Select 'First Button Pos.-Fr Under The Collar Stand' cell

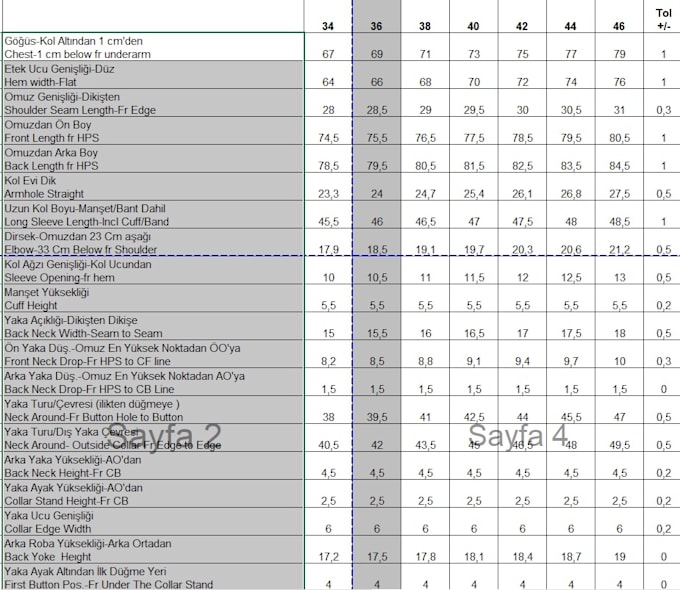(153, 577)
